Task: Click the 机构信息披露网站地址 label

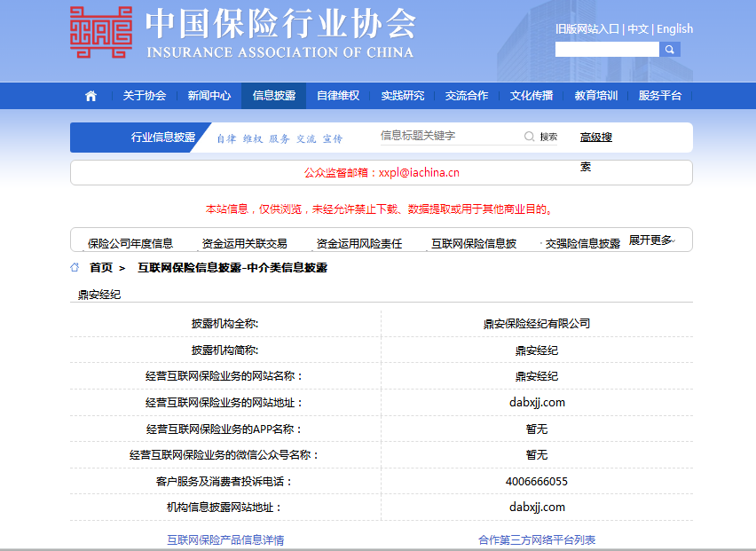Action: click(225, 508)
